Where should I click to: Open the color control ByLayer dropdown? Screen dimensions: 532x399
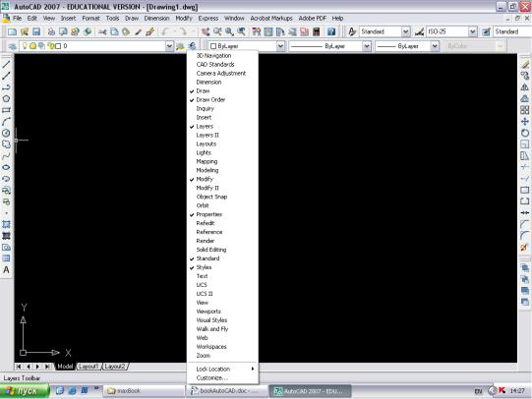pyautogui.click(x=280, y=46)
